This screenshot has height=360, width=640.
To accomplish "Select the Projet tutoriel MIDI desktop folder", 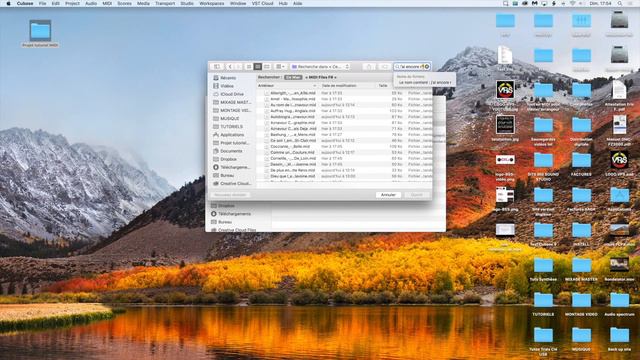I will coord(40,33).
